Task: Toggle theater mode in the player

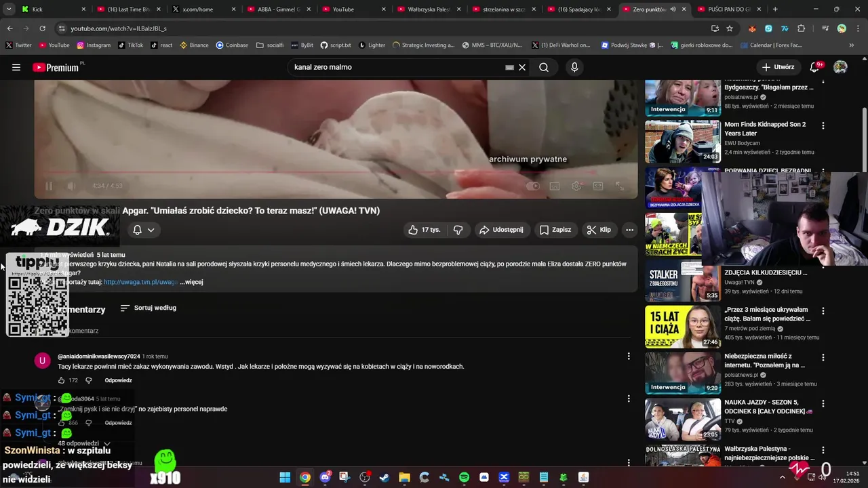Action: [x=598, y=186]
